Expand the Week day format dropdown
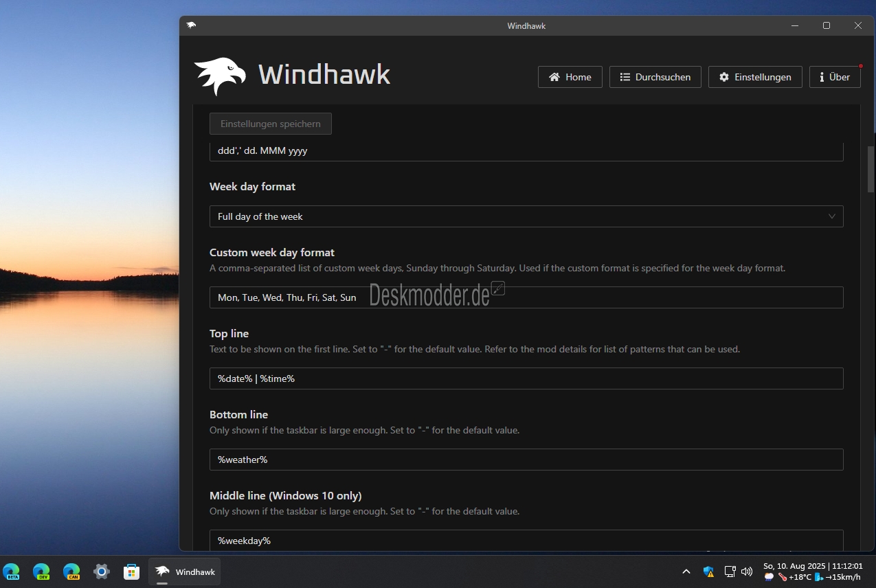The width and height of the screenshot is (876, 588). pos(526,216)
